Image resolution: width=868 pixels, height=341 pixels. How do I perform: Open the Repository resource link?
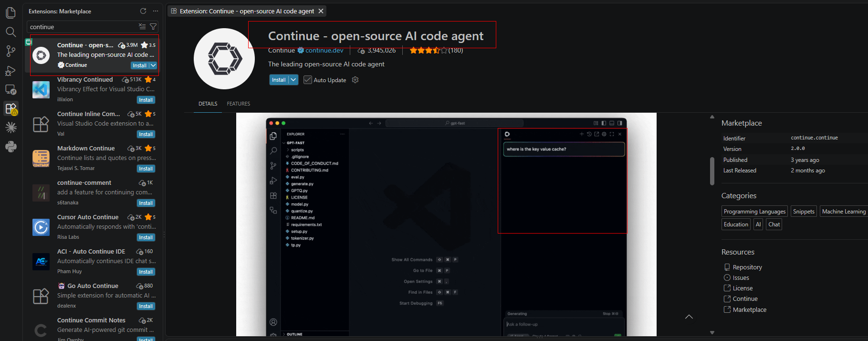tap(747, 267)
